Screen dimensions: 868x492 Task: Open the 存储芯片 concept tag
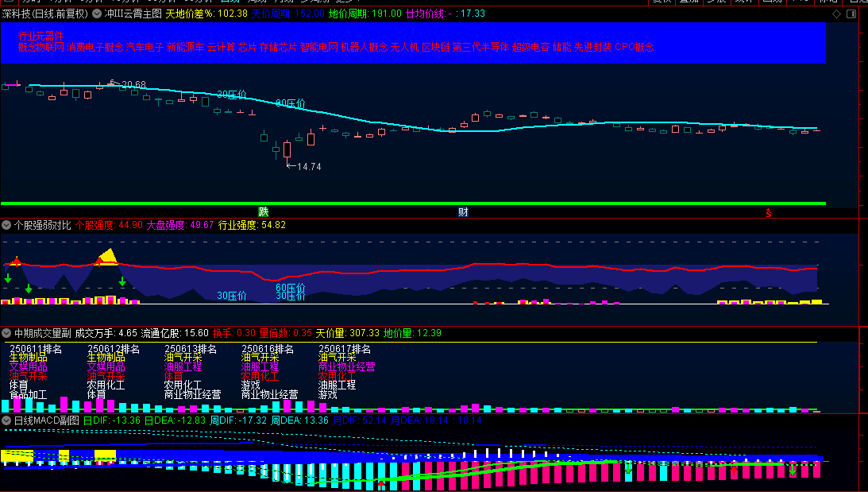278,47
